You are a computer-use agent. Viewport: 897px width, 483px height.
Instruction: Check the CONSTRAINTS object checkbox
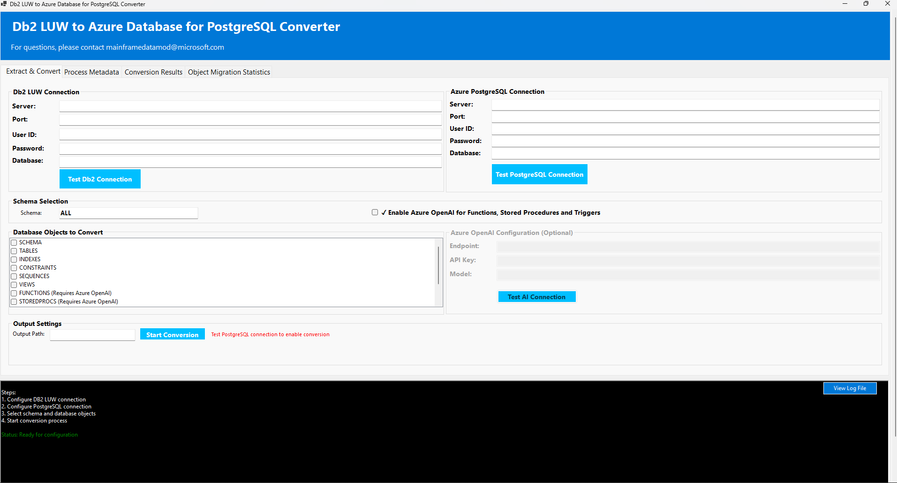coord(14,268)
